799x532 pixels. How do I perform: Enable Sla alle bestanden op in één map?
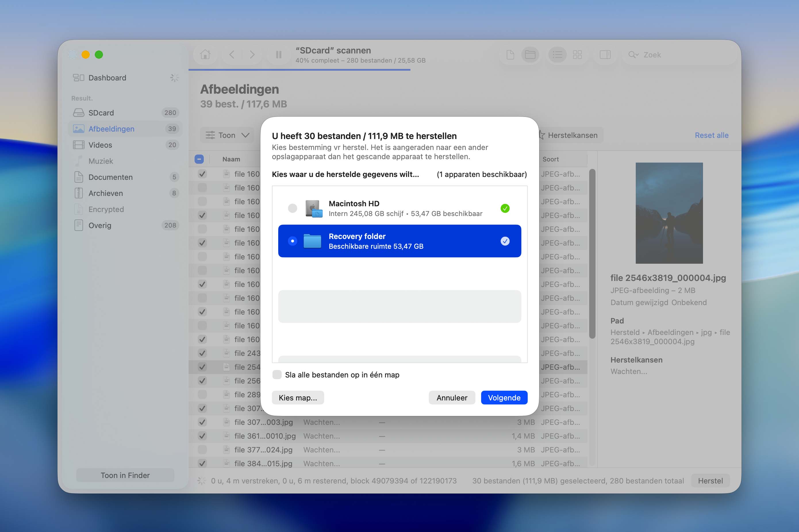[277, 375]
